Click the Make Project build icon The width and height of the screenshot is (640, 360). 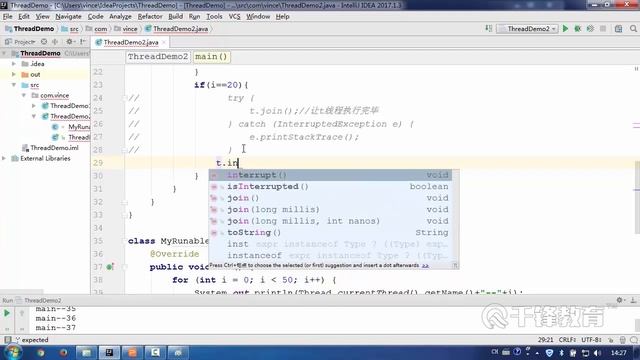[x=489, y=29]
